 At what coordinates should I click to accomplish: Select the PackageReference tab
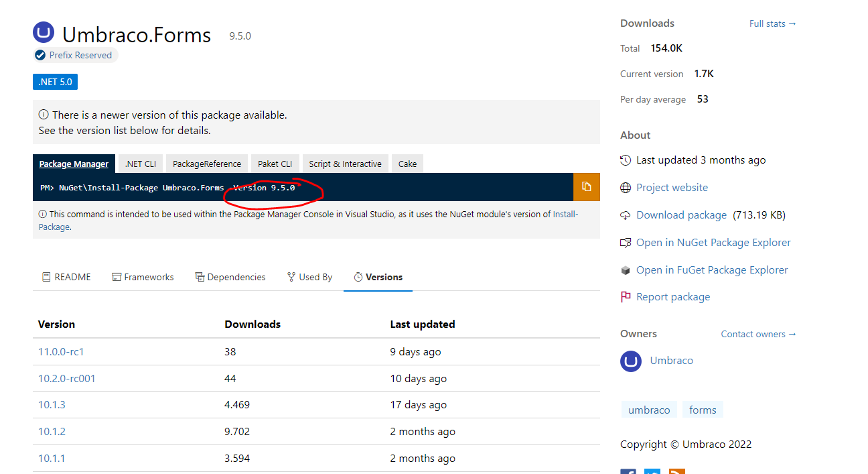click(207, 164)
